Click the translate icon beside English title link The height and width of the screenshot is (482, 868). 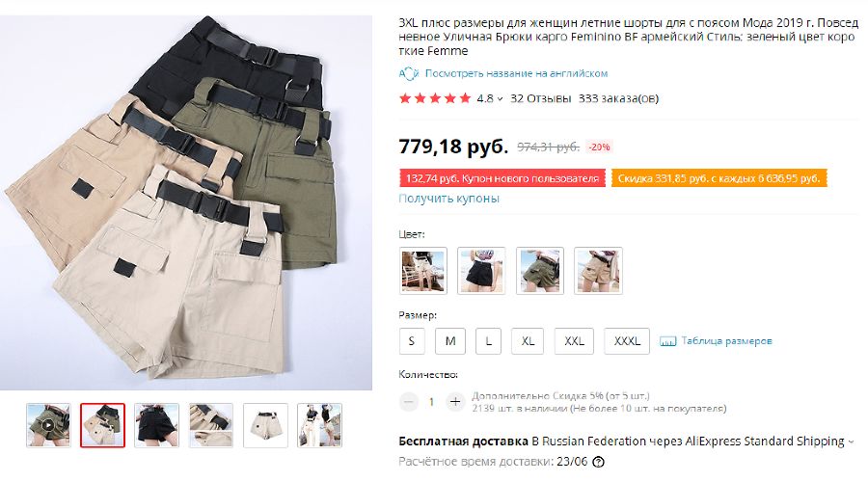tap(409, 73)
